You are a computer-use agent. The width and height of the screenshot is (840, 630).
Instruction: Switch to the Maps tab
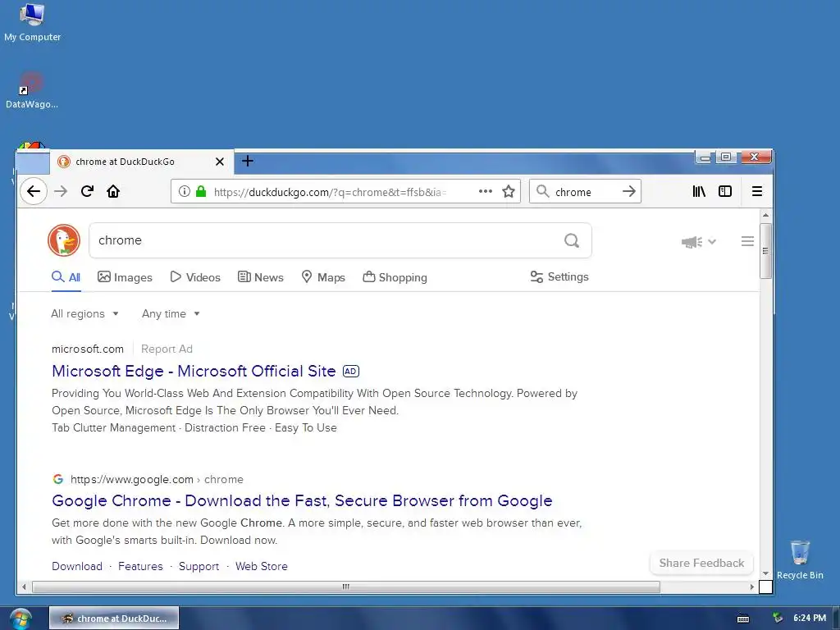323,277
